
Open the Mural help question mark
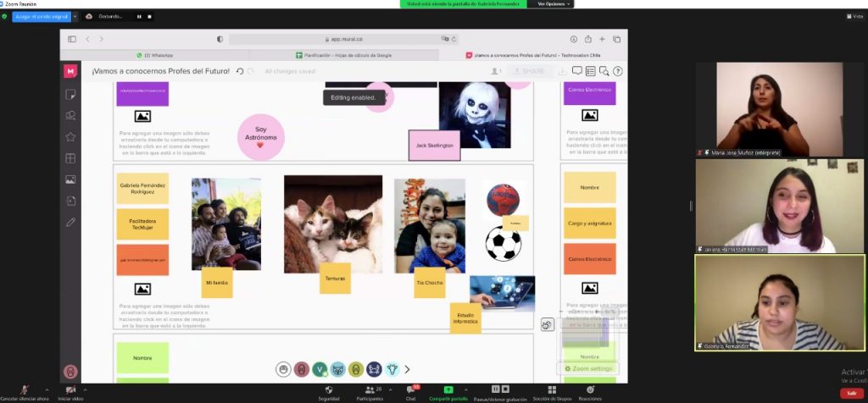click(618, 71)
